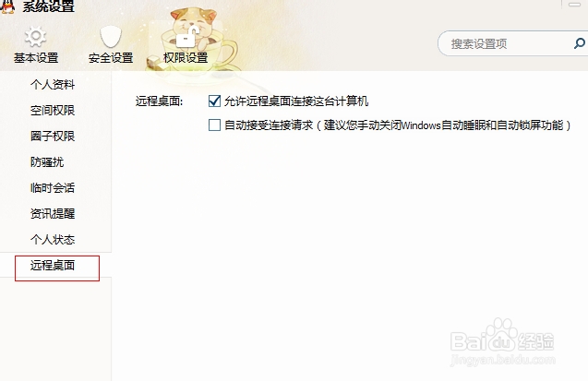The width and height of the screenshot is (588, 381).
Task: Select the shield icon for 安全设置
Action: (x=111, y=37)
